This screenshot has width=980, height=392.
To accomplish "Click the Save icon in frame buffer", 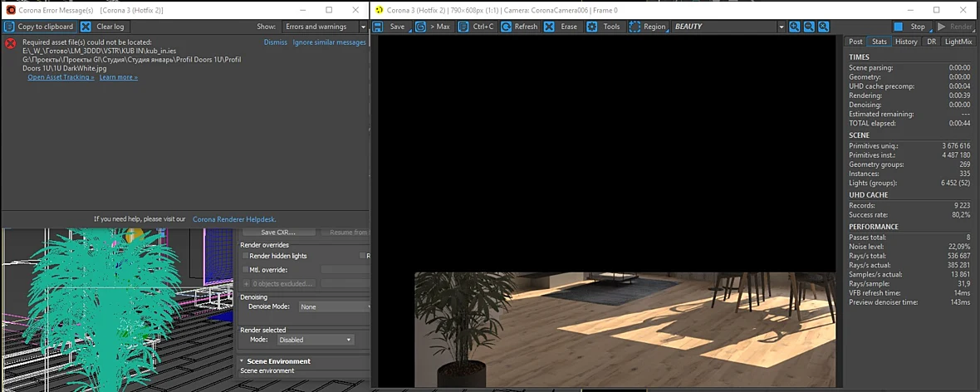I will point(378,27).
